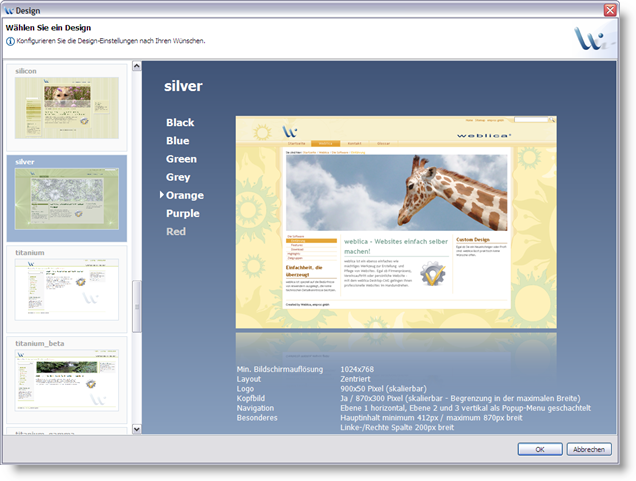Image resolution: width=636 pixels, height=481 pixels.
Task: Choose the Red color variant
Action: [176, 232]
